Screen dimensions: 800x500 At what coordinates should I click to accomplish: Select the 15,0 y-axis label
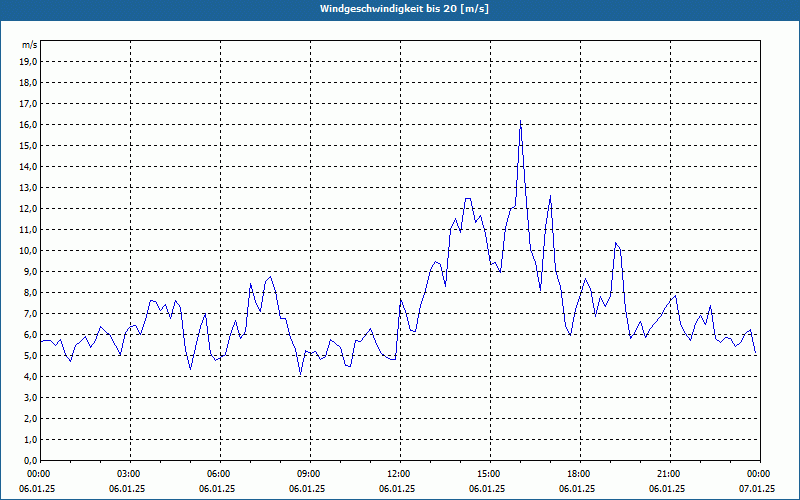coord(28,145)
